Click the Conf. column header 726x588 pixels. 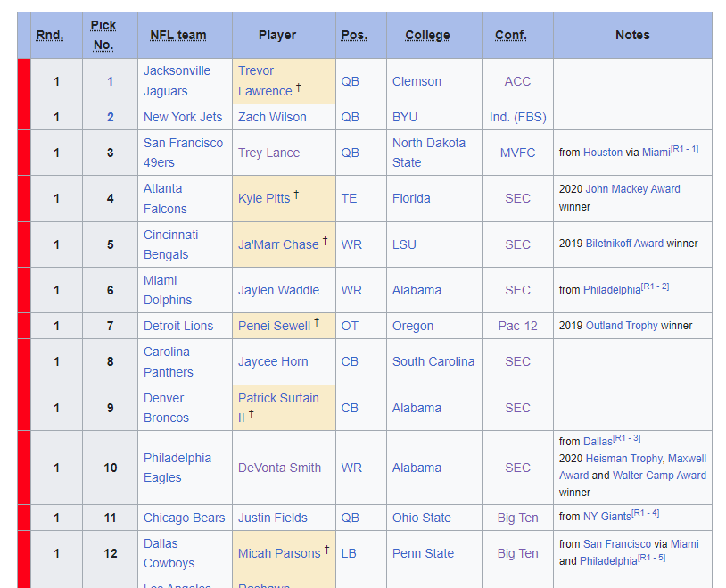tap(511, 35)
